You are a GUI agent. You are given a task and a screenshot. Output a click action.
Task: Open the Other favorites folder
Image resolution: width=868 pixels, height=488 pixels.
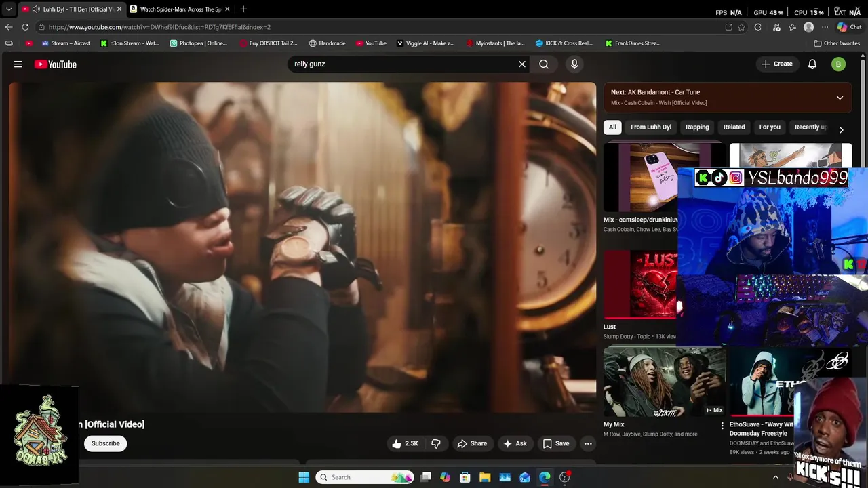coord(837,43)
